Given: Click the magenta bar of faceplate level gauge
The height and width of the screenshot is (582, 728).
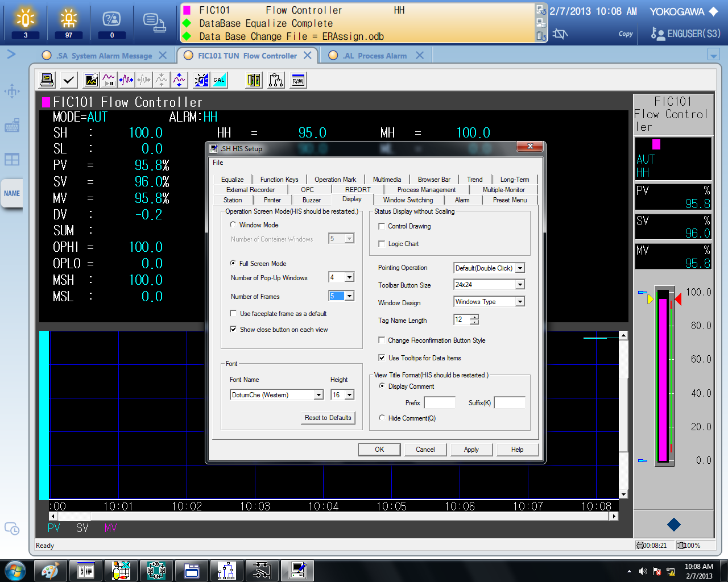Looking at the screenshot, I should pos(663,380).
